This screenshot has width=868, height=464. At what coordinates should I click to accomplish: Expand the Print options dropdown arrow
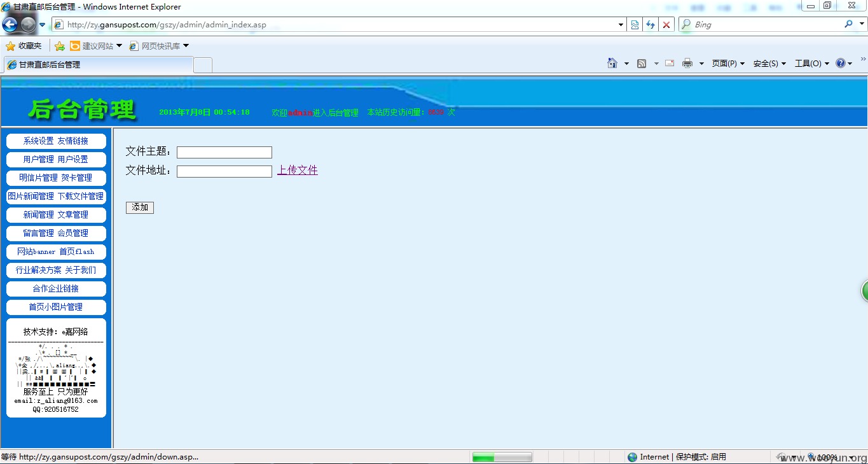coord(701,64)
